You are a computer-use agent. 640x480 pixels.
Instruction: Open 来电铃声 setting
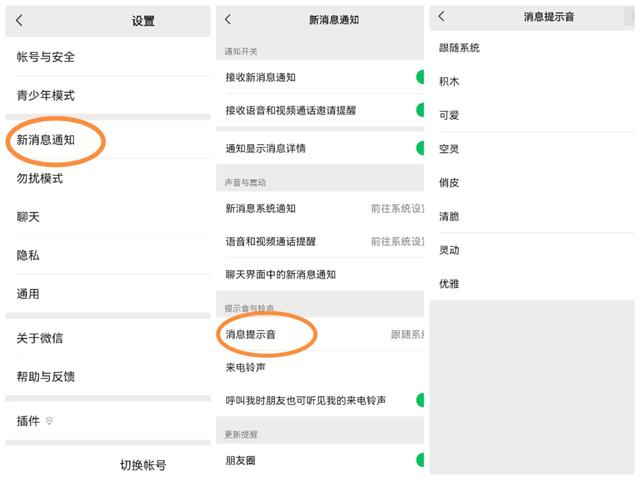(x=320, y=367)
